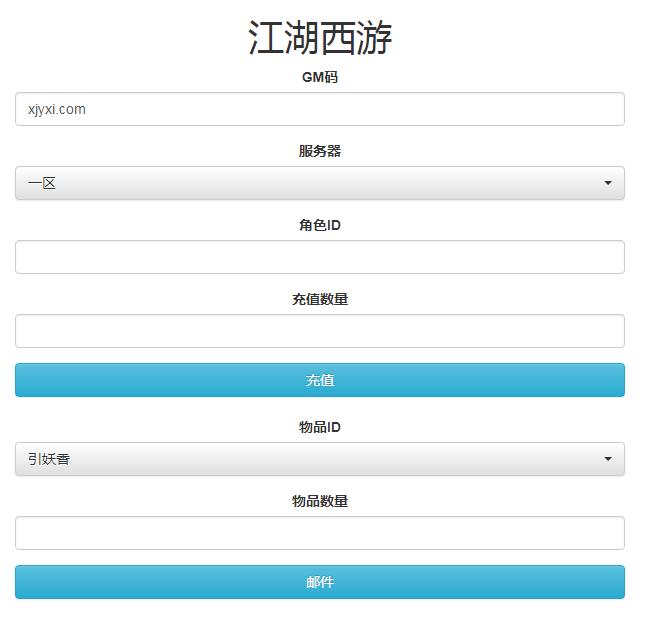
Task: Click into the 物品数量 field
Action: coord(320,533)
